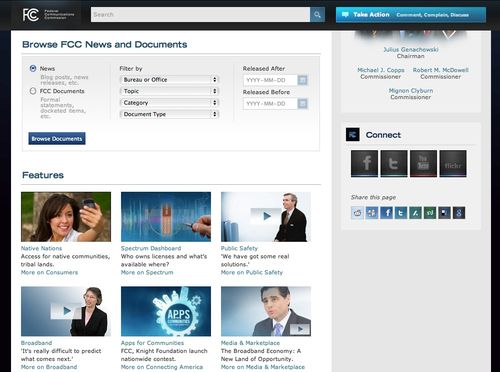
Task: Click the Take Action banner button
Action: click(411, 15)
